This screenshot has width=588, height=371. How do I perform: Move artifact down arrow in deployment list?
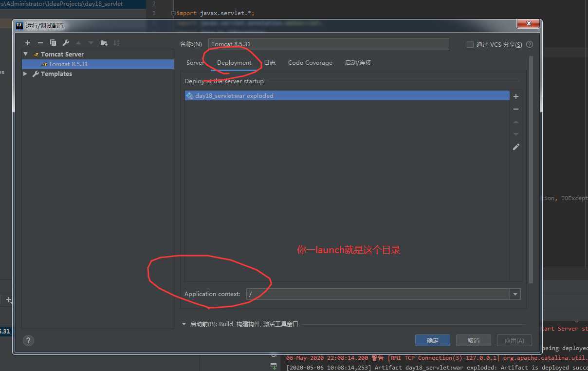516,134
